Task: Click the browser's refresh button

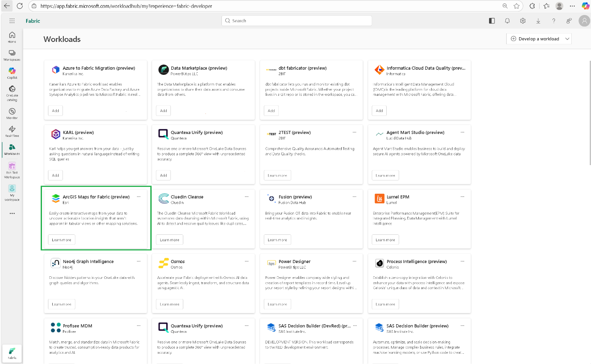Action: click(20, 6)
